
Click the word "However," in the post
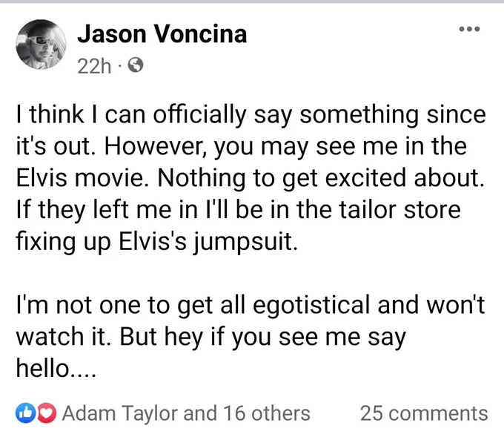click(156, 147)
